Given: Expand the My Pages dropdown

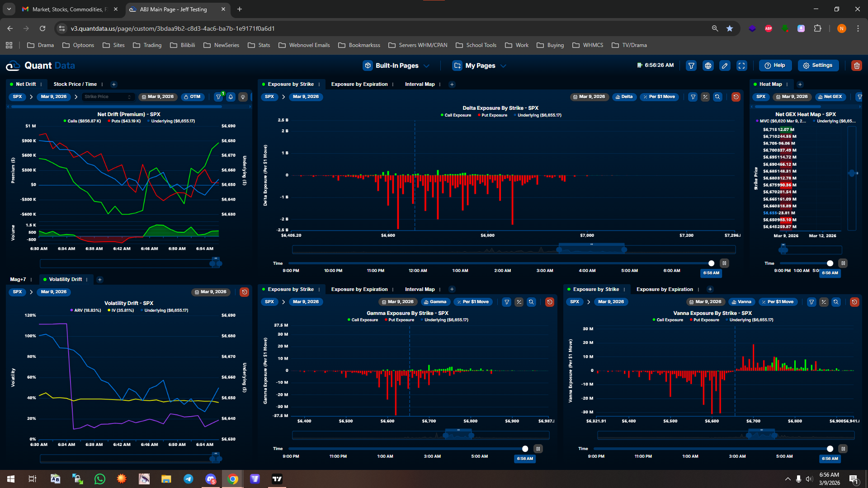Looking at the screenshot, I should tap(480, 66).
